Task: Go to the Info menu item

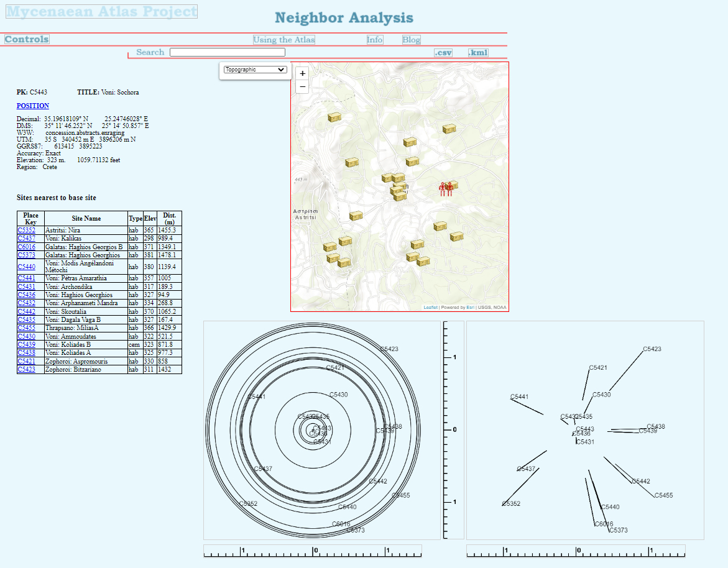Action: pos(375,40)
